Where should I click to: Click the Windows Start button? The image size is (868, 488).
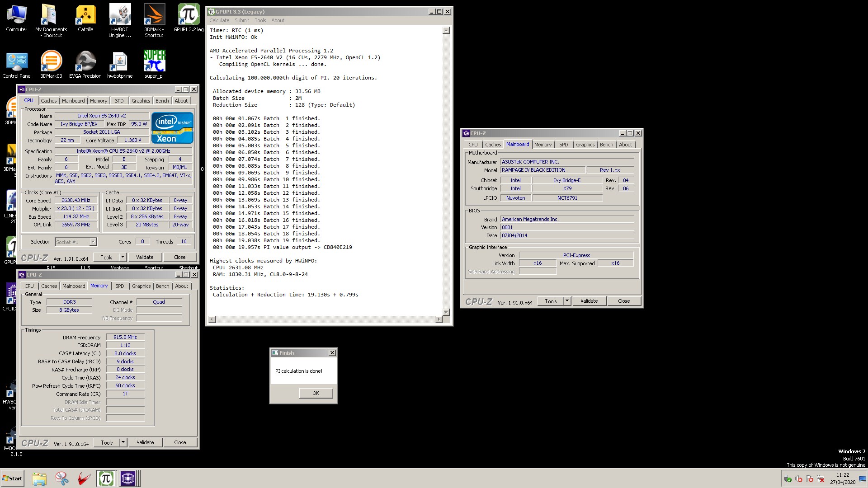12,479
